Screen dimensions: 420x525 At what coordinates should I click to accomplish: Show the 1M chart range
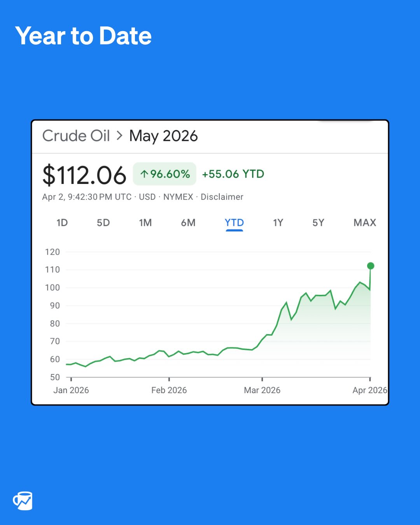(x=145, y=223)
